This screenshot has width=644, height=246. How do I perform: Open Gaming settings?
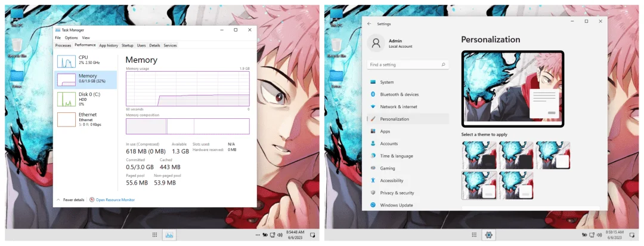pos(408,168)
